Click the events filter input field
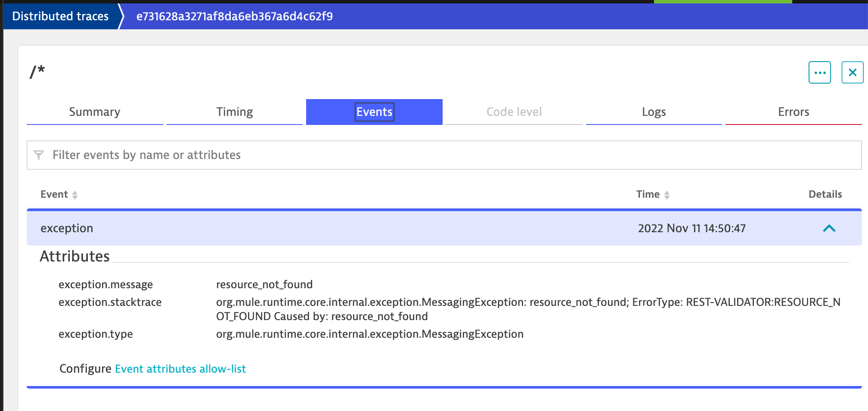868x411 pixels. [301, 155]
